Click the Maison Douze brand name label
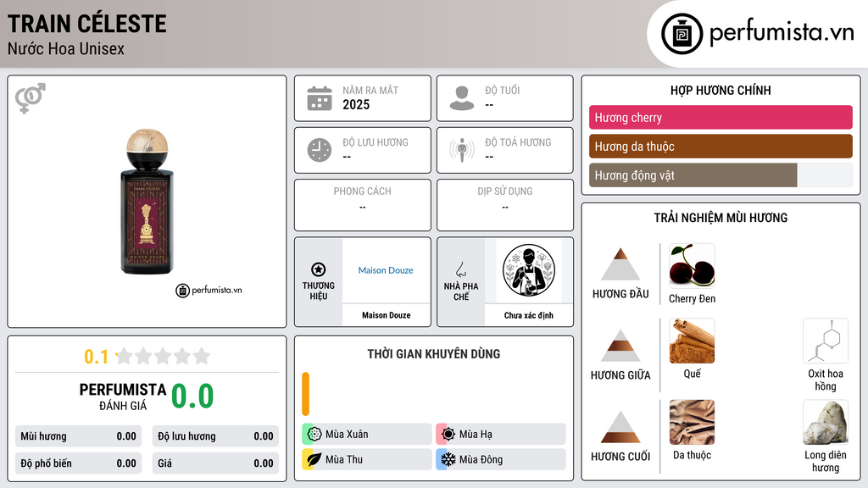This screenshot has height=488, width=868. click(x=387, y=315)
